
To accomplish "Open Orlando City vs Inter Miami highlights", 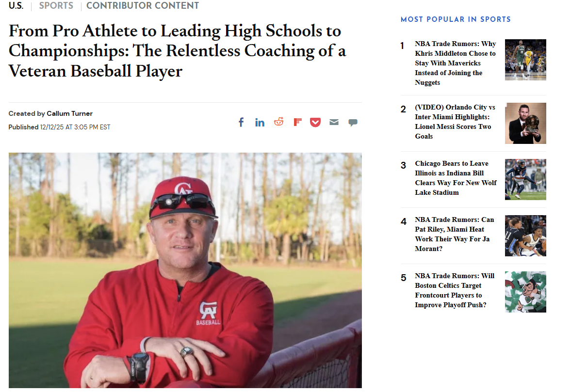I will coord(455,122).
